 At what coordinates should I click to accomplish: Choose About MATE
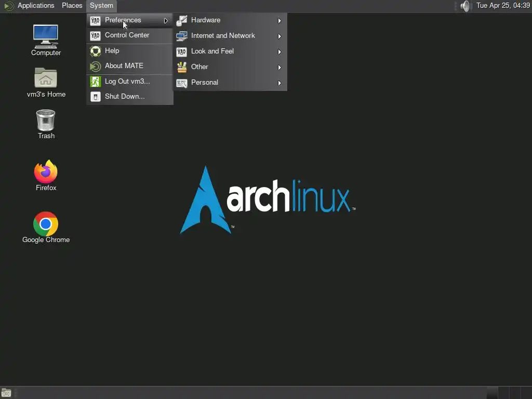click(129, 66)
